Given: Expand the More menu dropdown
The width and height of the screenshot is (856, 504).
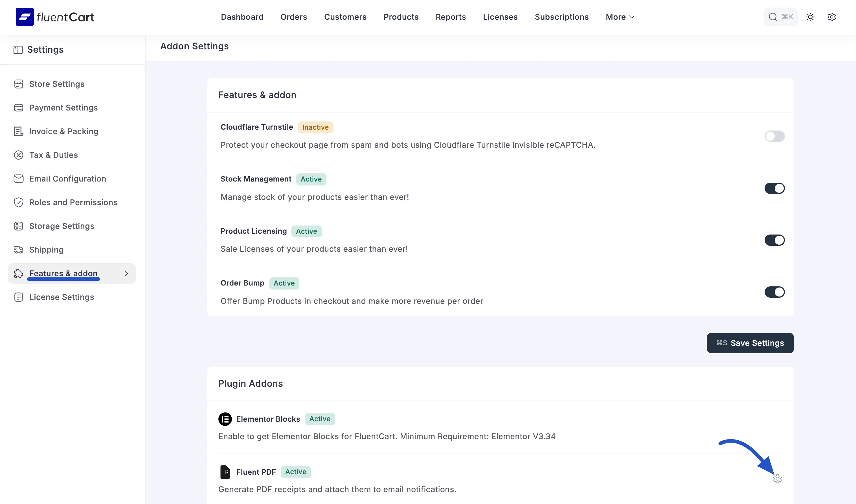Looking at the screenshot, I should click(620, 17).
